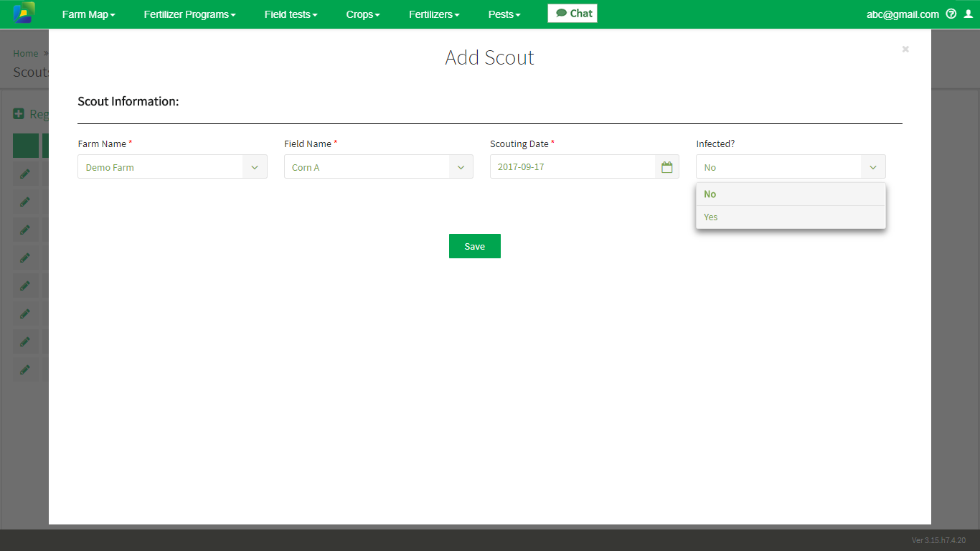Open the Field tests menu
980x551 pixels.
pos(291,14)
